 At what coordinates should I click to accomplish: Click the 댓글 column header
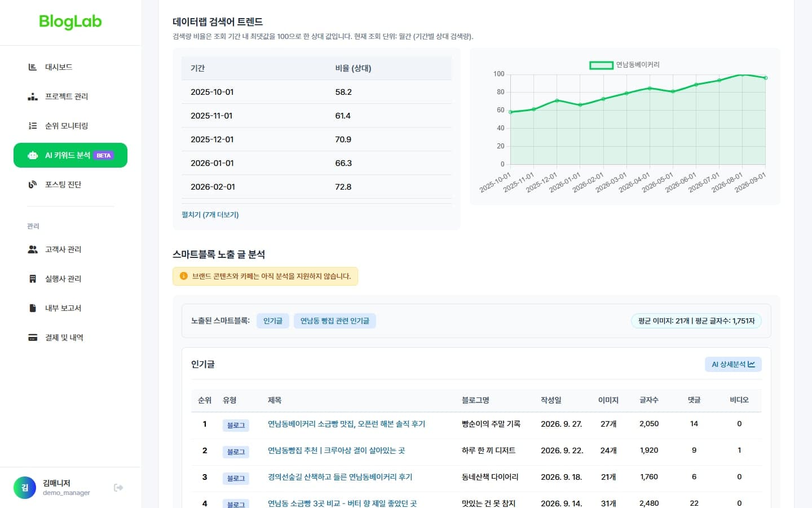tap(694, 400)
